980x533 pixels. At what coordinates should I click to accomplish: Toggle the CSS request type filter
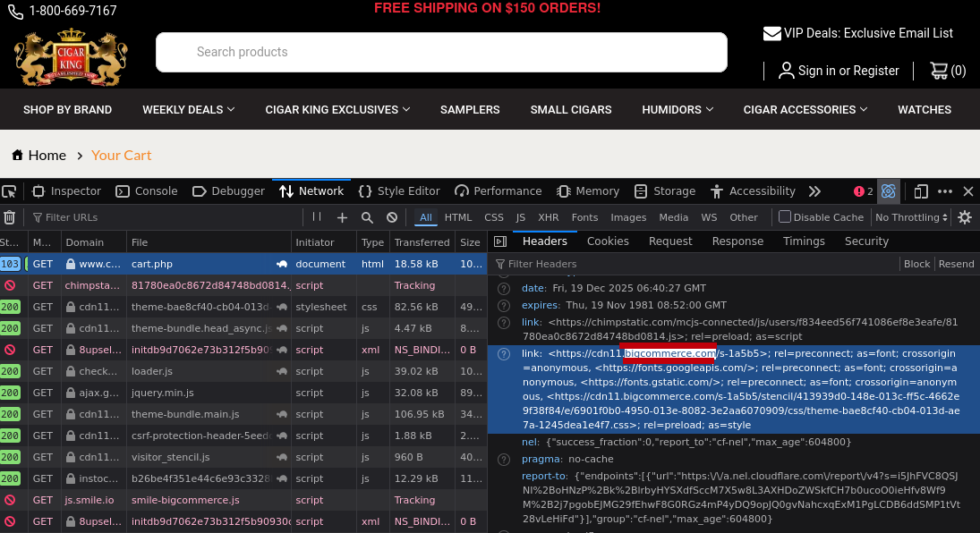(x=494, y=217)
